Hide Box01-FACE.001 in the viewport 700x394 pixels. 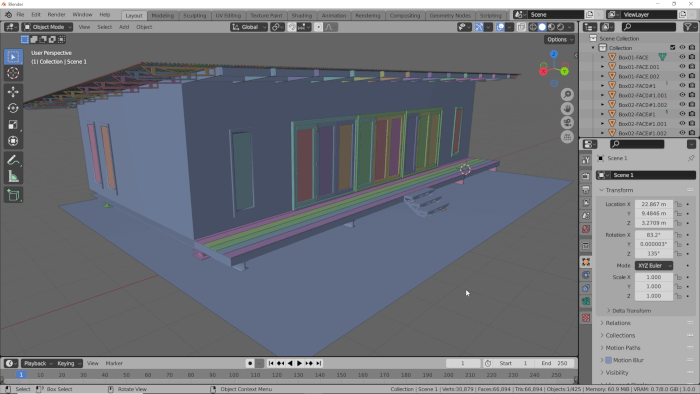point(682,66)
